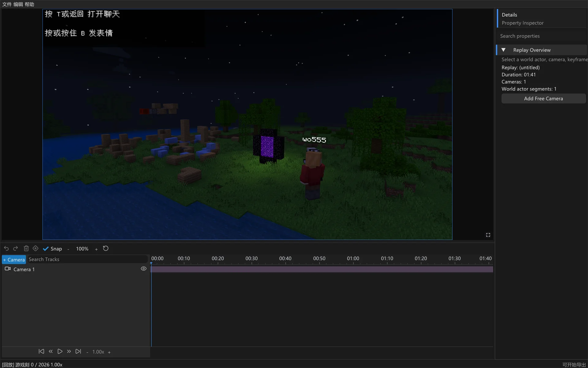Reset timeline zoom with circular arrow
Image resolution: width=588 pixels, height=368 pixels.
click(x=106, y=248)
